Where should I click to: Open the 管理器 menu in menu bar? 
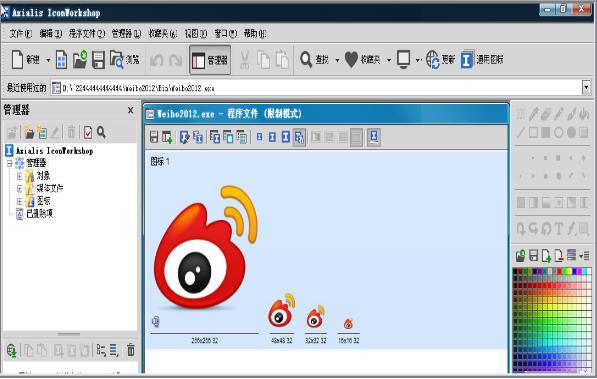126,34
